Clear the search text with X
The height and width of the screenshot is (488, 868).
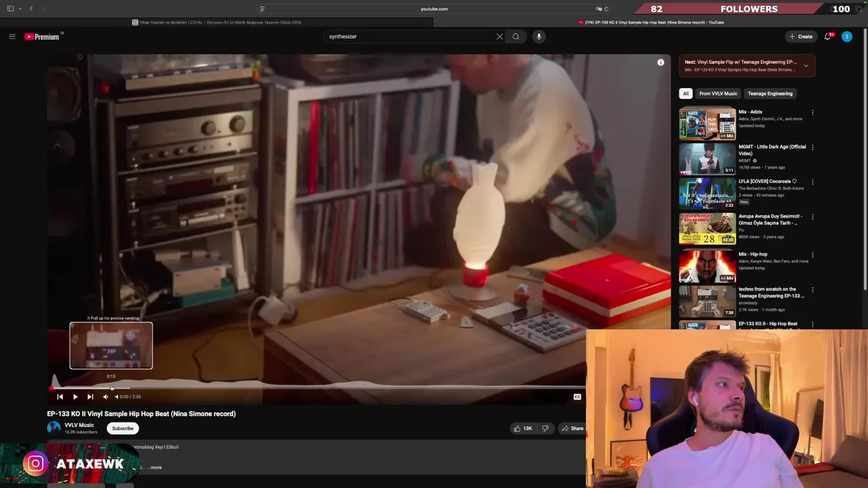click(x=500, y=37)
